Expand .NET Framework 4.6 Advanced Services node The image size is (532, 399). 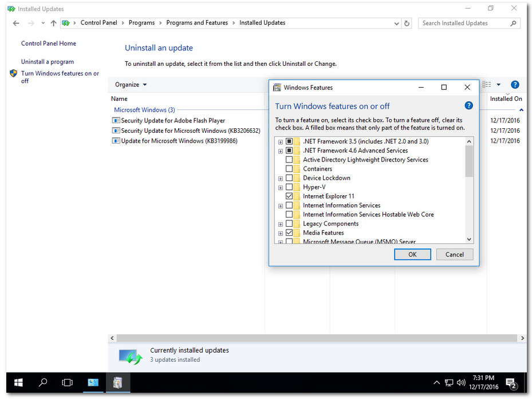[281, 151]
